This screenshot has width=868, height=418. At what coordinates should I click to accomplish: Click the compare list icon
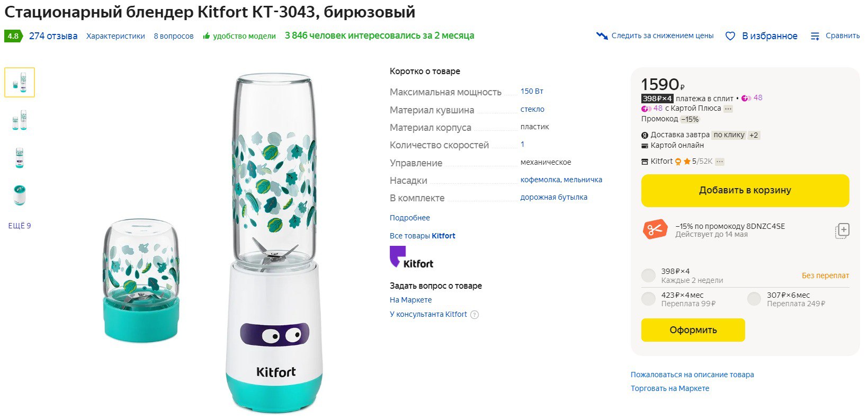(x=815, y=36)
